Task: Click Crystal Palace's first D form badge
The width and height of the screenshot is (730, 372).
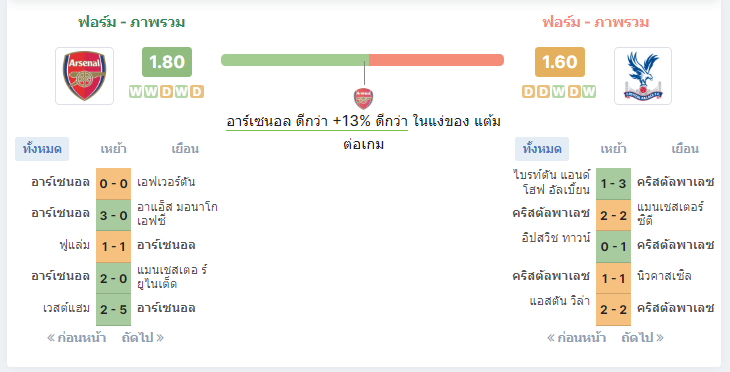Action: [528, 91]
